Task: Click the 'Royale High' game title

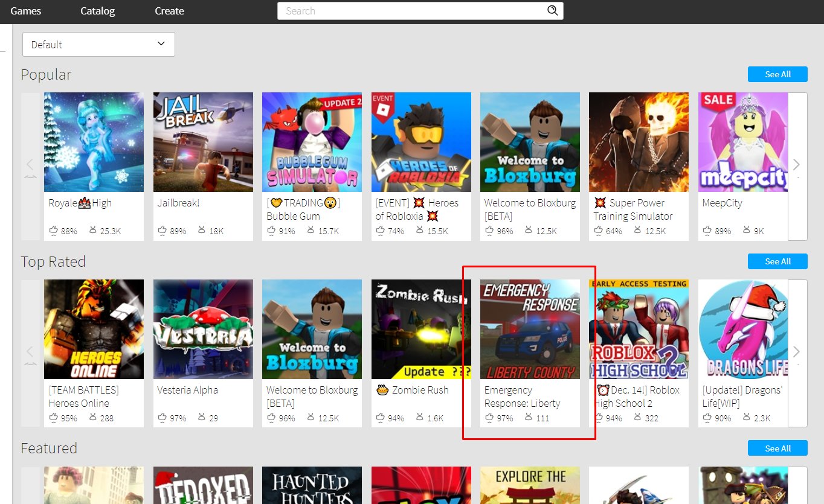Action: [x=80, y=203]
